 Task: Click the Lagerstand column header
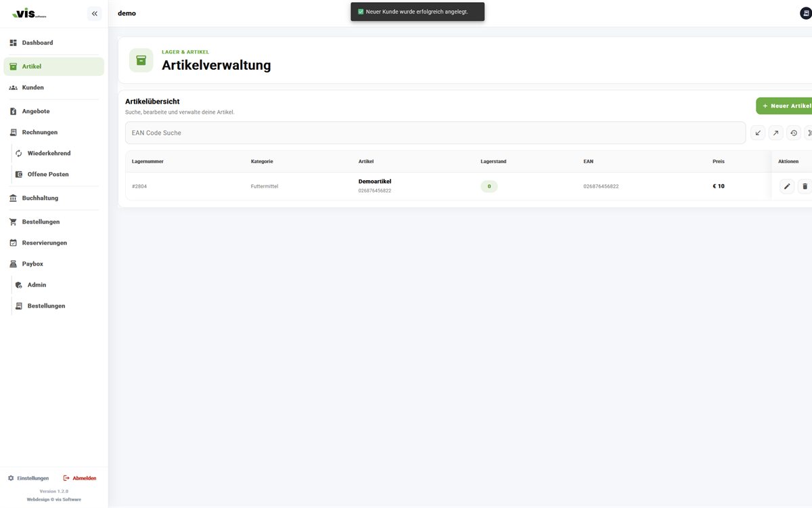click(x=493, y=161)
